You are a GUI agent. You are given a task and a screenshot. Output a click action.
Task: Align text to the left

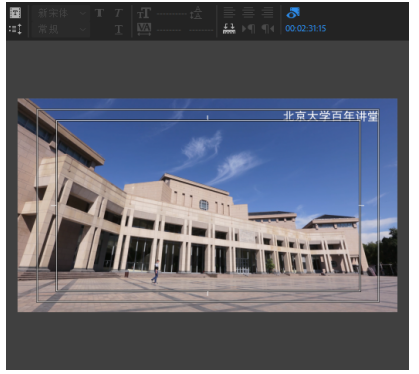tap(229, 13)
